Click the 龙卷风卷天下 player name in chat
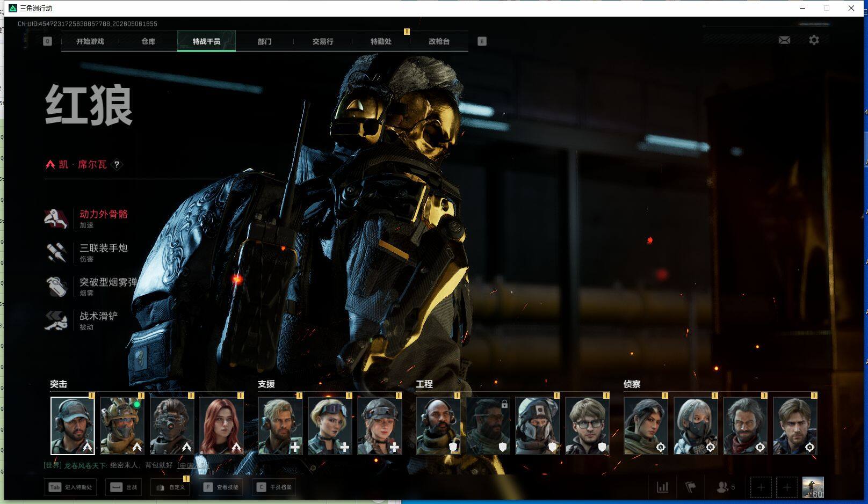Viewport: 868px width, 504px height. (x=85, y=465)
